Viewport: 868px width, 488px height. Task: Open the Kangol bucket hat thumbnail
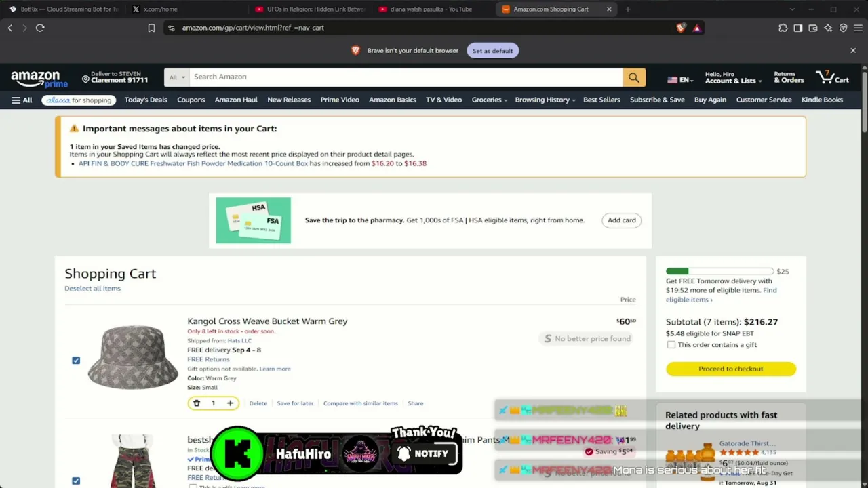tap(133, 357)
